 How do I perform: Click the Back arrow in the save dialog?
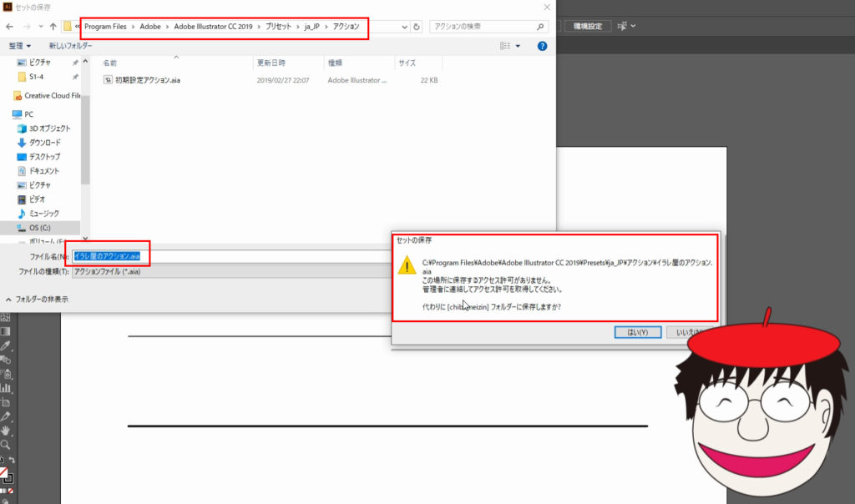click(9, 26)
